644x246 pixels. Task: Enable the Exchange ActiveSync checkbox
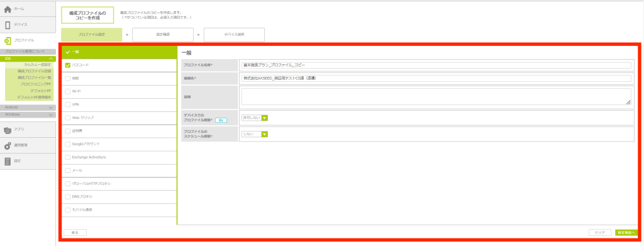[x=68, y=157]
